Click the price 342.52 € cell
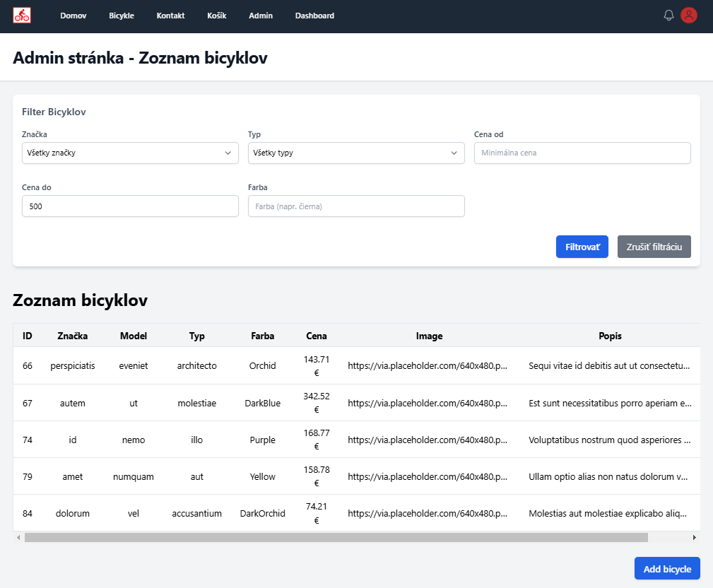 tap(317, 403)
